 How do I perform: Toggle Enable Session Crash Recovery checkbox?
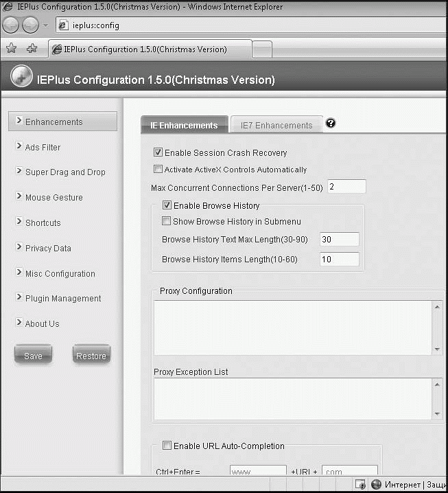click(x=158, y=152)
